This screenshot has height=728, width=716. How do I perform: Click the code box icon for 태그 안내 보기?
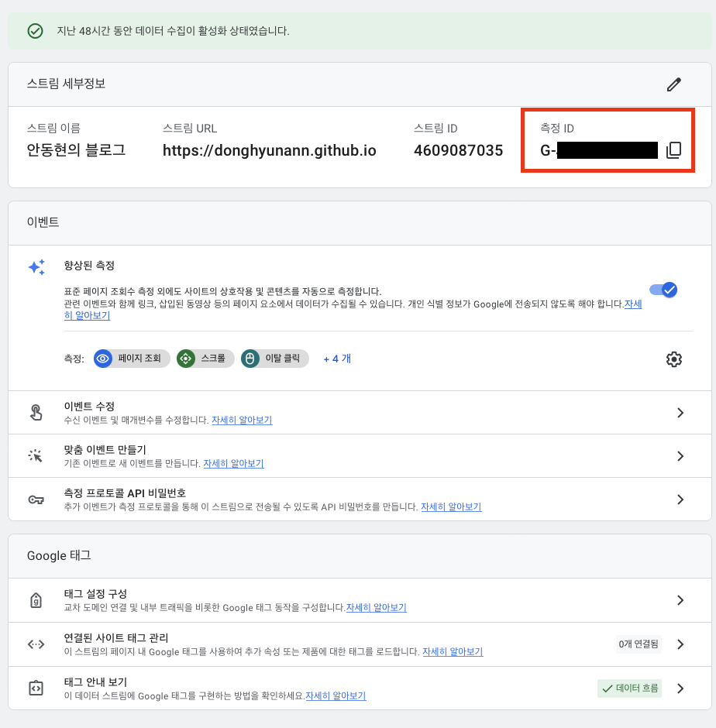36,688
